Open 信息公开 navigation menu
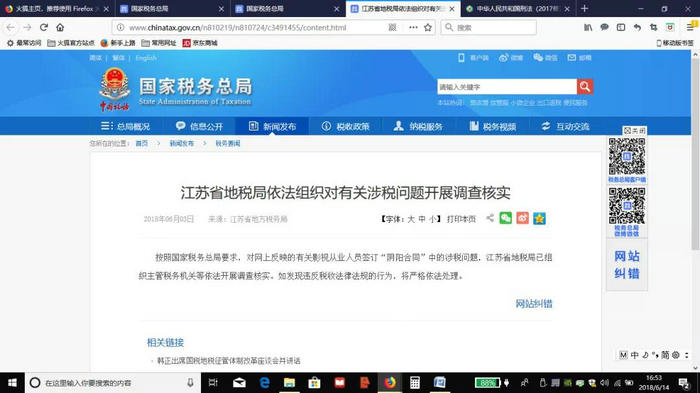 coord(199,126)
